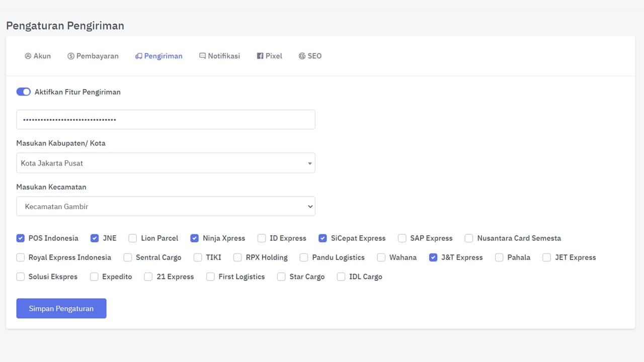Disable the Aktifkan Fitur Pengiriman switch
The height and width of the screenshot is (362, 644).
point(24,92)
